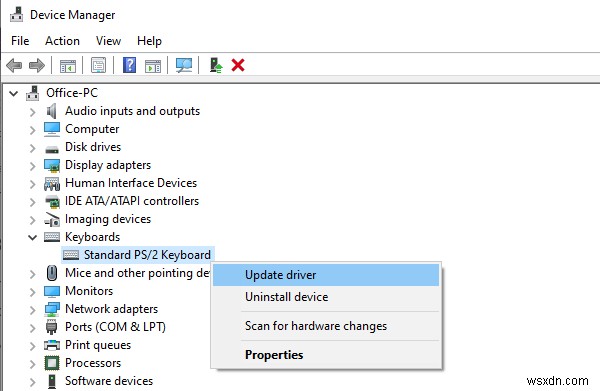Click the Print queues printer icon
The width and height of the screenshot is (600, 391).
pyautogui.click(x=52, y=345)
